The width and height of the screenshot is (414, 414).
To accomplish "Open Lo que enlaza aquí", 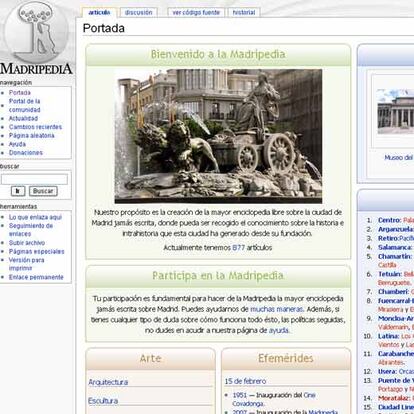I will (35, 217).
